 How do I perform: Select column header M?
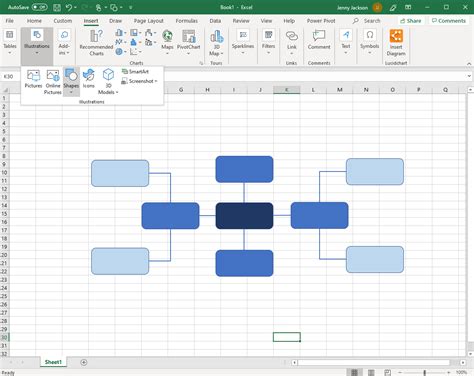click(x=339, y=90)
